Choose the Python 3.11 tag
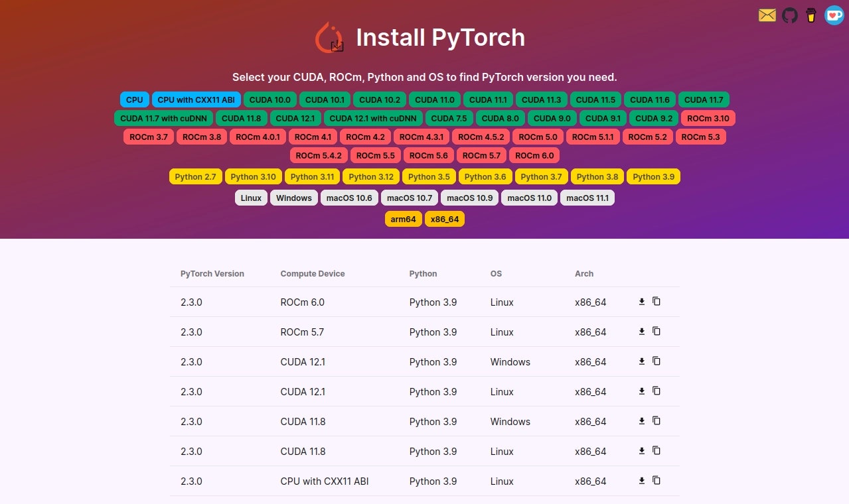This screenshot has height=504, width=849. pos(313,177)
